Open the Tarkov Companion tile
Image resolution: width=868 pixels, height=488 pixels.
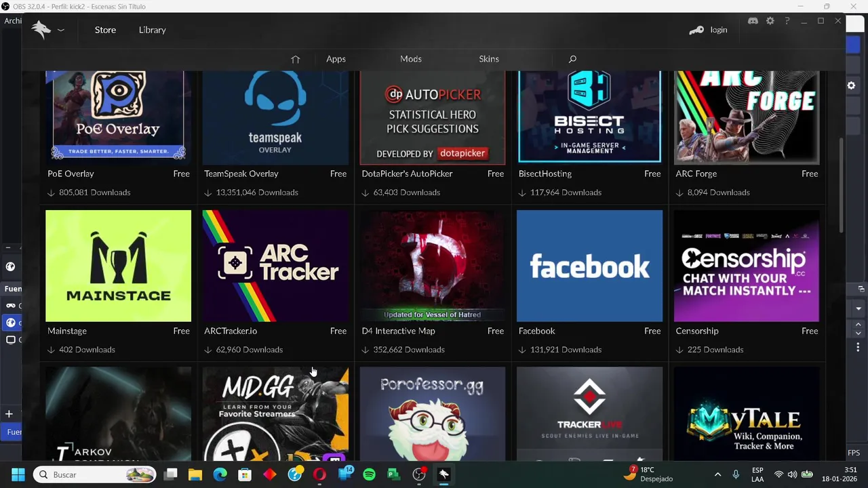pyautogui.click(x=118, y=414)
